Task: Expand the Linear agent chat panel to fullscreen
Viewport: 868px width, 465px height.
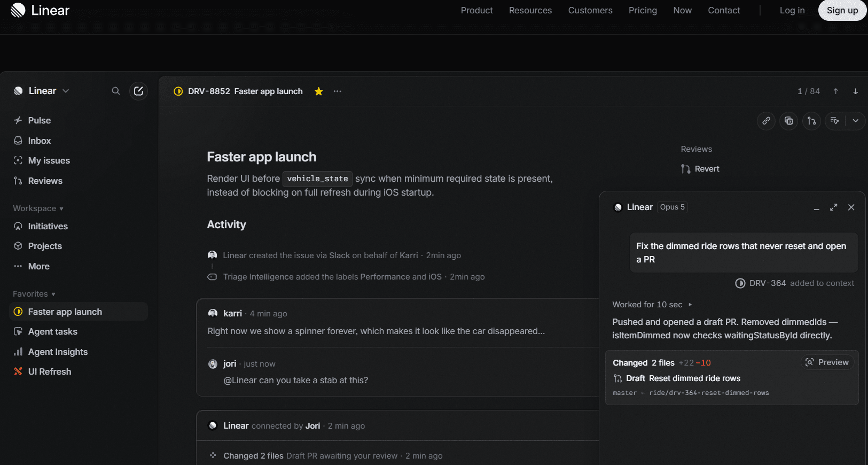Action: (x=834, y=207)
